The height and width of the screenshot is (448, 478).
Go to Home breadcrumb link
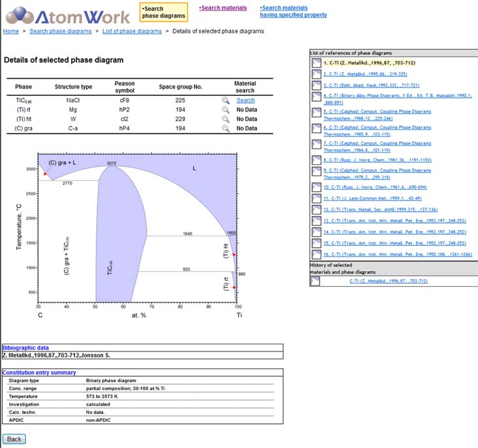pos(11,31)
